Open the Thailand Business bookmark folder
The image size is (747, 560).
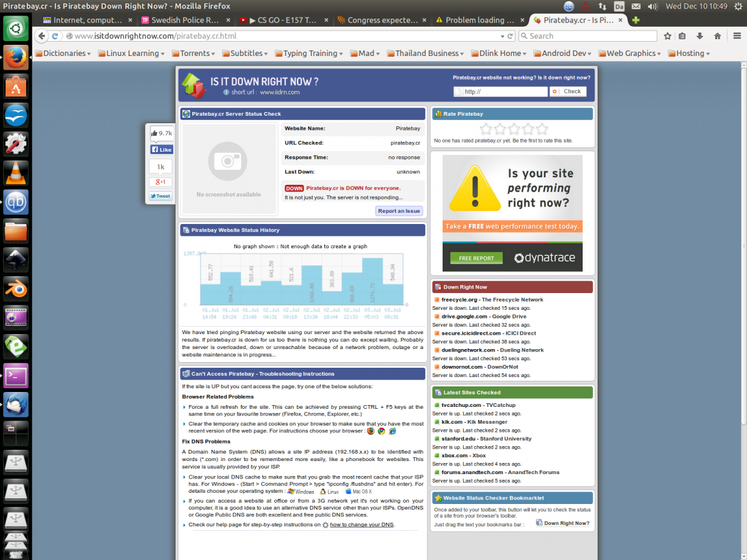pos(426,54)
